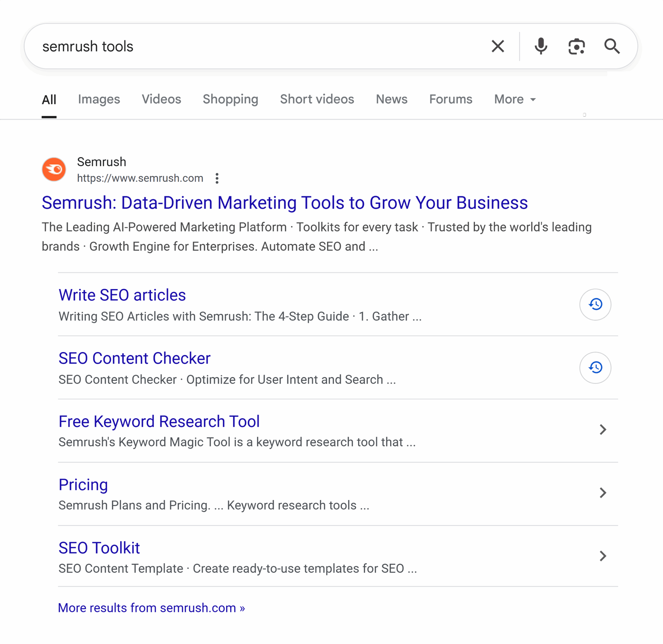Switch to the Short videos tab
Image resolution: width=663 pixels, height=644 pixels.
(x=317, y=99)
